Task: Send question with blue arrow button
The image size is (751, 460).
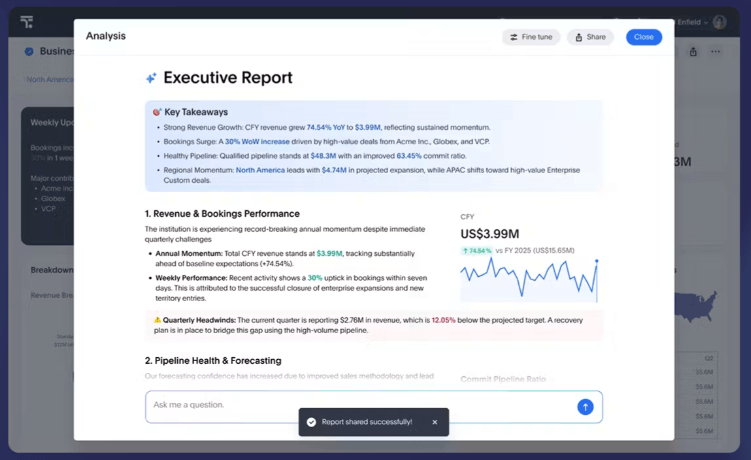Action: [x=585, y=407]
